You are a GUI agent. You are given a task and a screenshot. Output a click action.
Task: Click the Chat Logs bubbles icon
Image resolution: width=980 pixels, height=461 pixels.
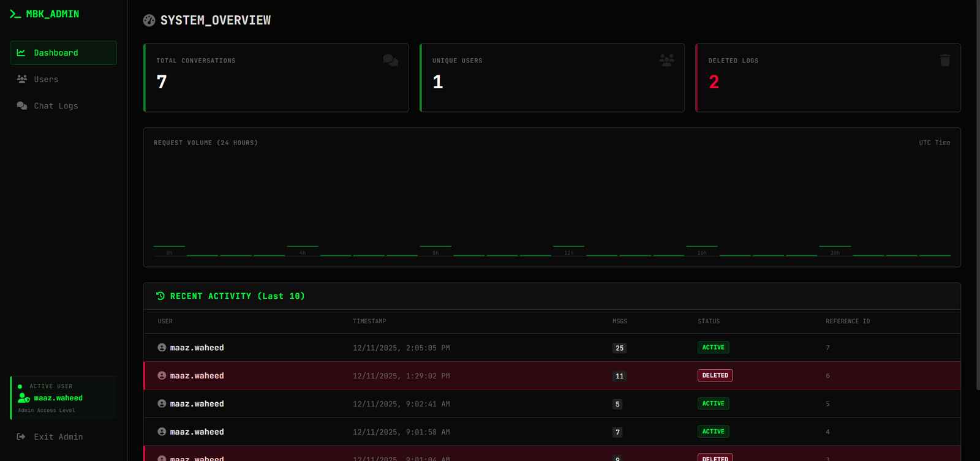[x=22, y=106]
